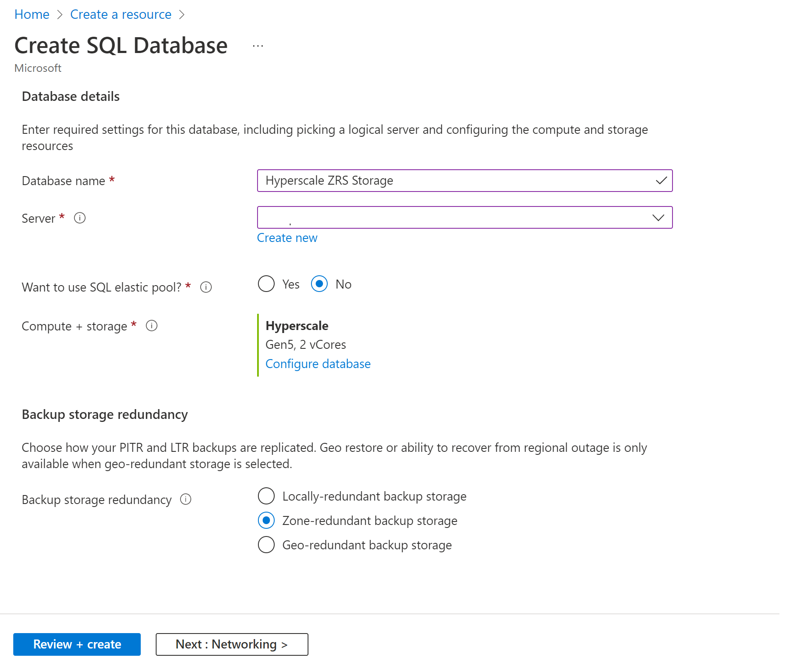Select No for SQL elastic pool
This screenshot has width=788, height=672.
tap(319, 284)
